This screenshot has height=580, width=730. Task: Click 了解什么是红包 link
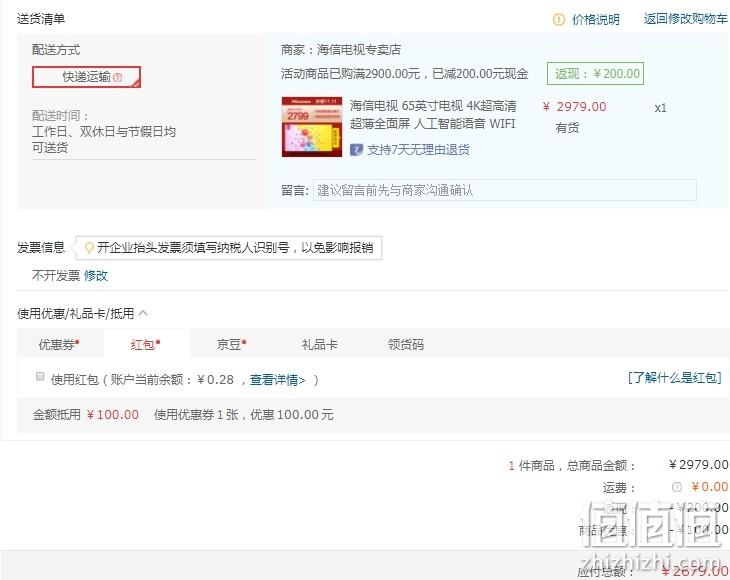coord(675,378)
